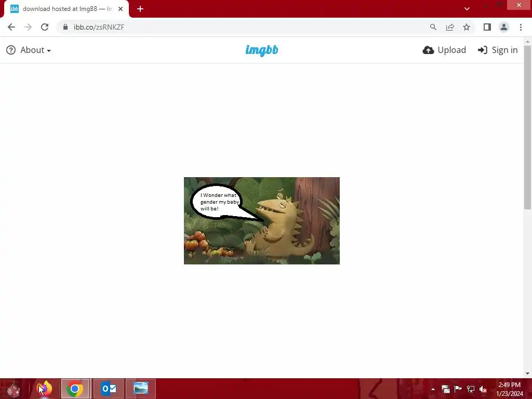Open the photo viewer taskbar item
The image size is (532, 399).
click(140, 389)
